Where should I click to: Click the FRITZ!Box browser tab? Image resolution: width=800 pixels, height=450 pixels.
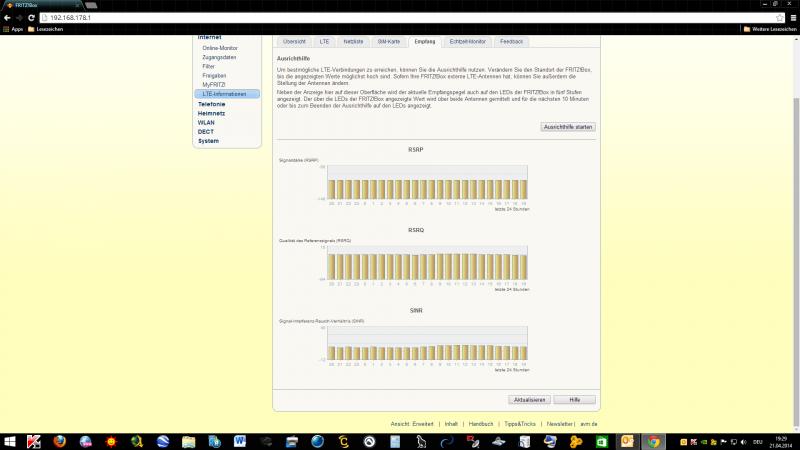tap(41, 5)
